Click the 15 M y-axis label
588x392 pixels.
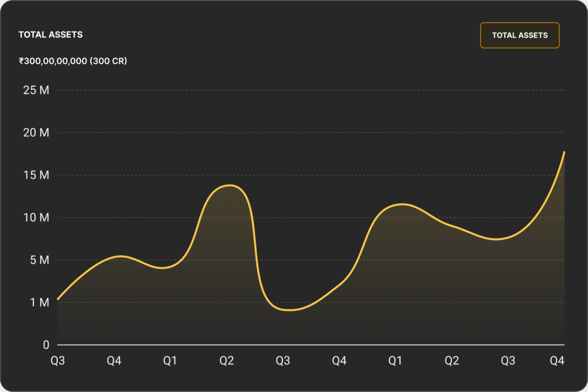tap(37, 175)
